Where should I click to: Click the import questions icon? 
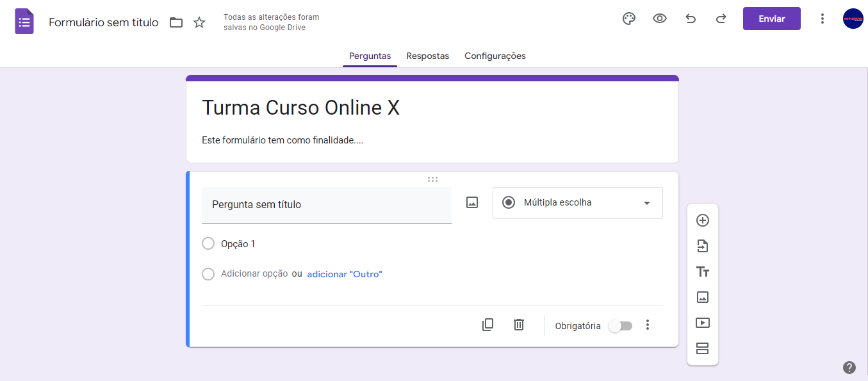point(703,246)
